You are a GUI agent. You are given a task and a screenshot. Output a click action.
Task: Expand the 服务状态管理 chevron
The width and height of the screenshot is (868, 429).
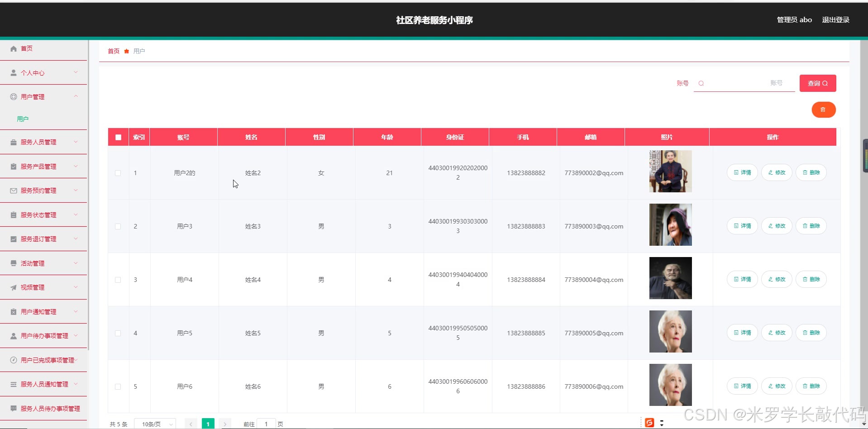76,214
